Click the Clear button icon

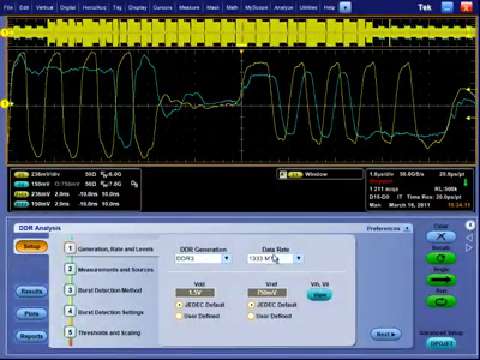441,236
